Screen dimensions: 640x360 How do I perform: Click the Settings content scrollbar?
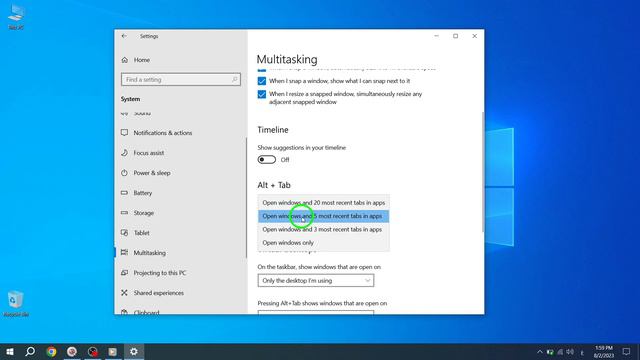pyautogui.click(x=483, y=171)
